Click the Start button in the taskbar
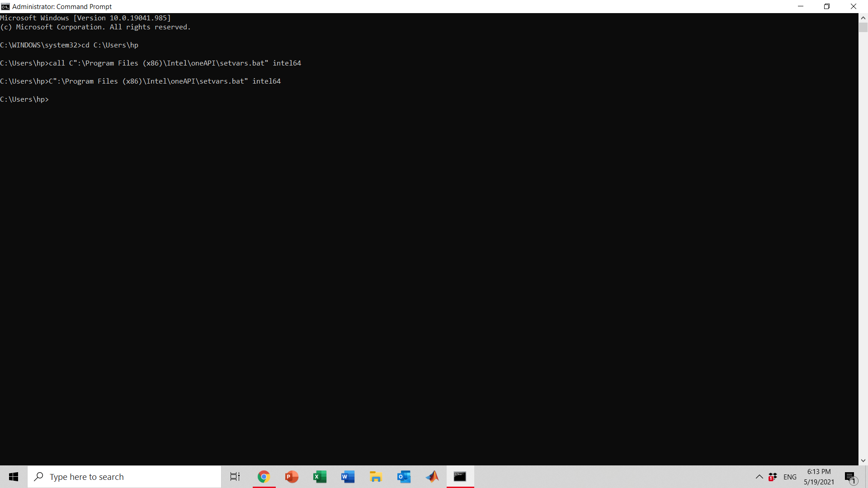The width and height of the screenshot is (868, 488). click(13, 477)
